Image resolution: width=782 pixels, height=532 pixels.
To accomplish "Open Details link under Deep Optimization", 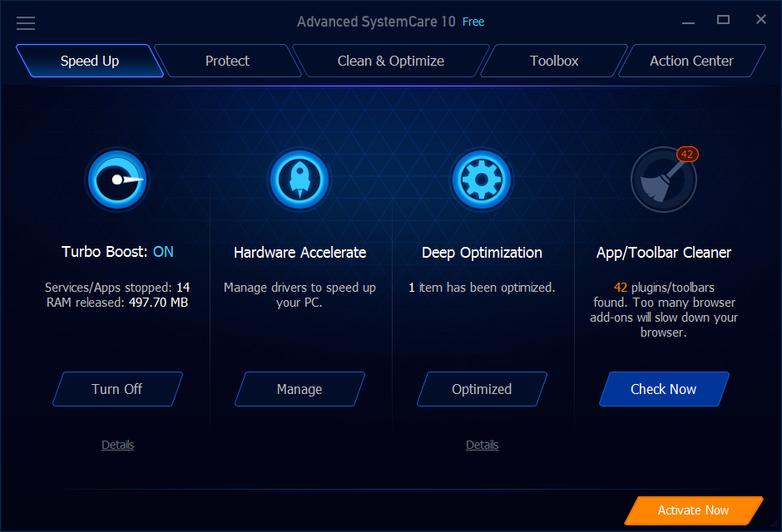I will coord(482,445).
